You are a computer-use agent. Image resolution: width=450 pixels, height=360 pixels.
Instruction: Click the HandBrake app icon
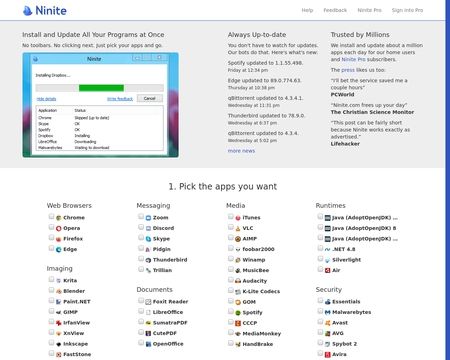point(238,344)
